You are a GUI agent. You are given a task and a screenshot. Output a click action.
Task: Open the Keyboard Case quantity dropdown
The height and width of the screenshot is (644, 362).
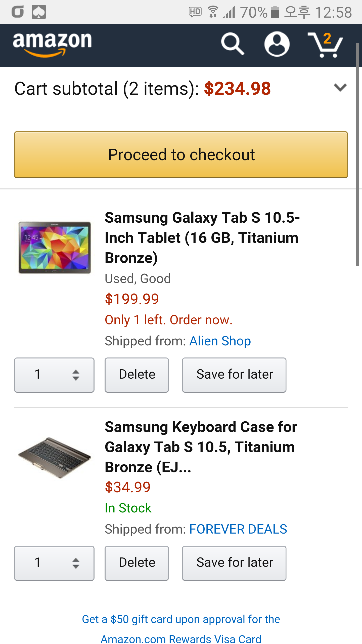(x=54, y=563)
